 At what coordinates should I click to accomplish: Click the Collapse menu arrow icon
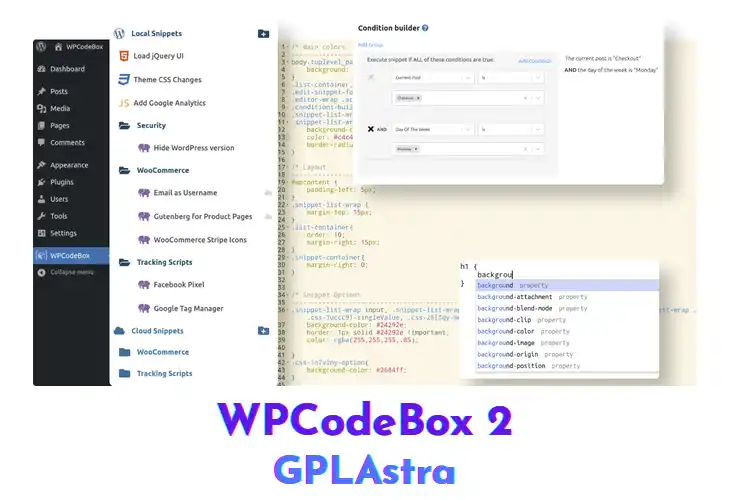(x=41, y=272)
